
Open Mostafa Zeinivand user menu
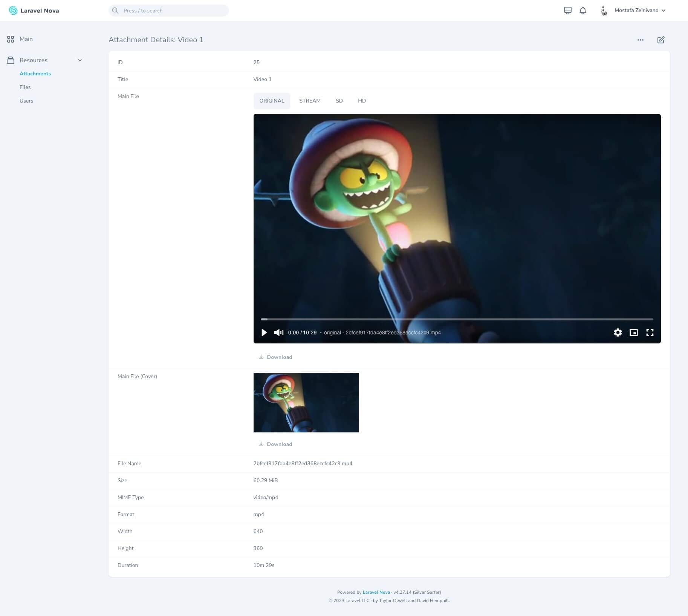[639, 11]
